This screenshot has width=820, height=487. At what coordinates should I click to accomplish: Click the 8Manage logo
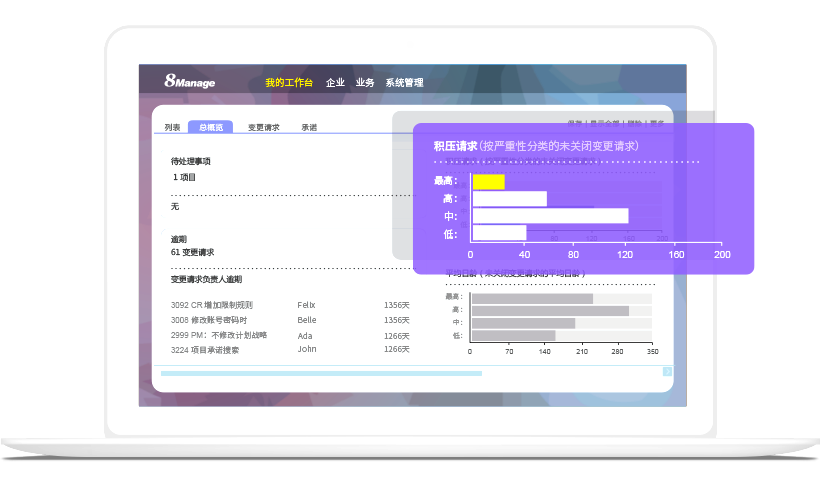point(190,82)
